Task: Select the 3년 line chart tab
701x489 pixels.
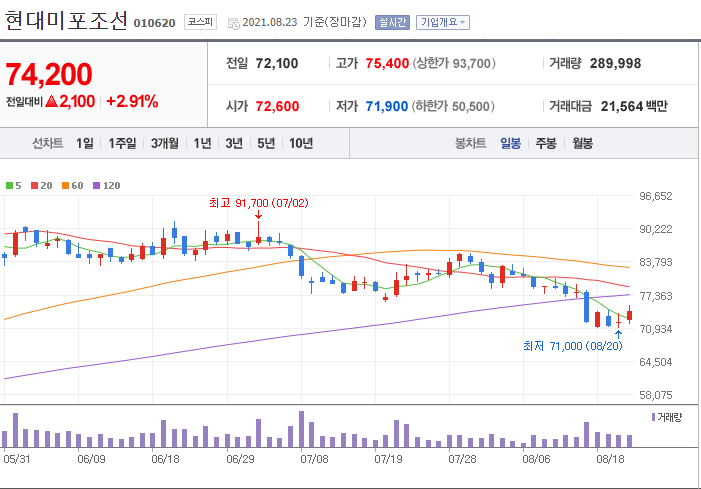Action: pyautogui.click(x=234, y=143)
